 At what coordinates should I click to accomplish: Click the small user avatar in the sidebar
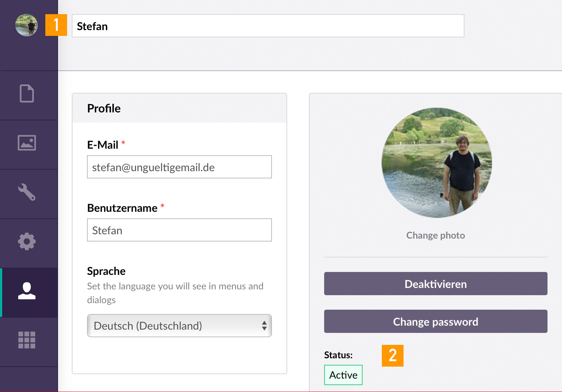tap(26, 25)
